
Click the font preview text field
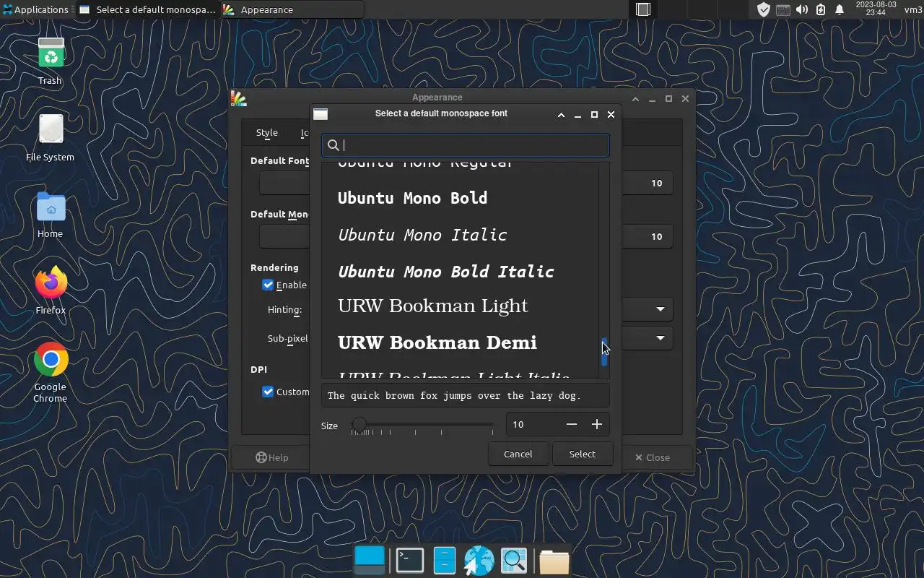click(466, 395)
